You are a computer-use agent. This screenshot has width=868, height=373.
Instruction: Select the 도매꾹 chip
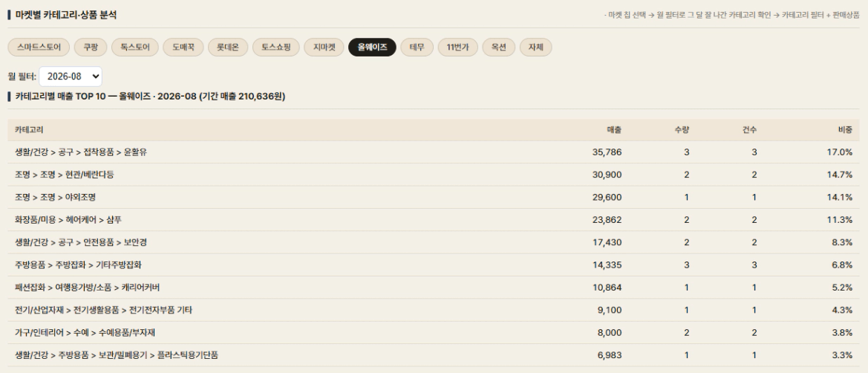point(183,48)
